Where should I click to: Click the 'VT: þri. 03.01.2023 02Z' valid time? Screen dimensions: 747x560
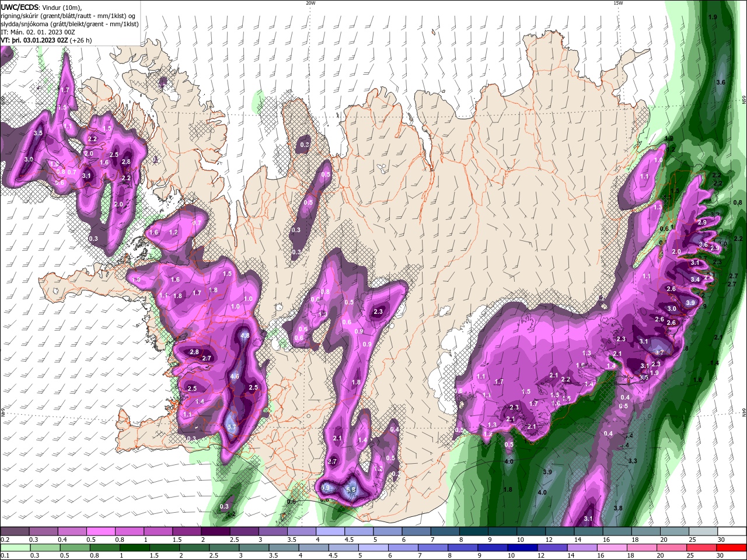click(34, 40)
